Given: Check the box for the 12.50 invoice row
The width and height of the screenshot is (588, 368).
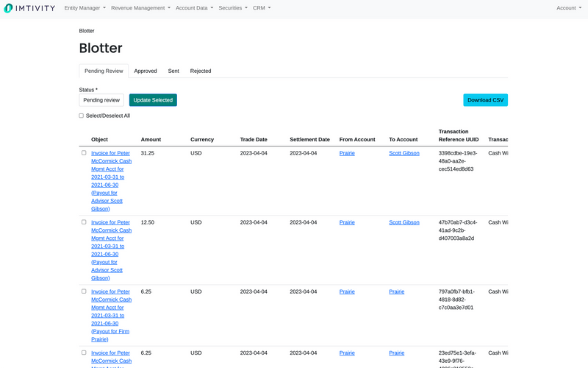Looking at the screenshot, I should [x=84, y=222].
